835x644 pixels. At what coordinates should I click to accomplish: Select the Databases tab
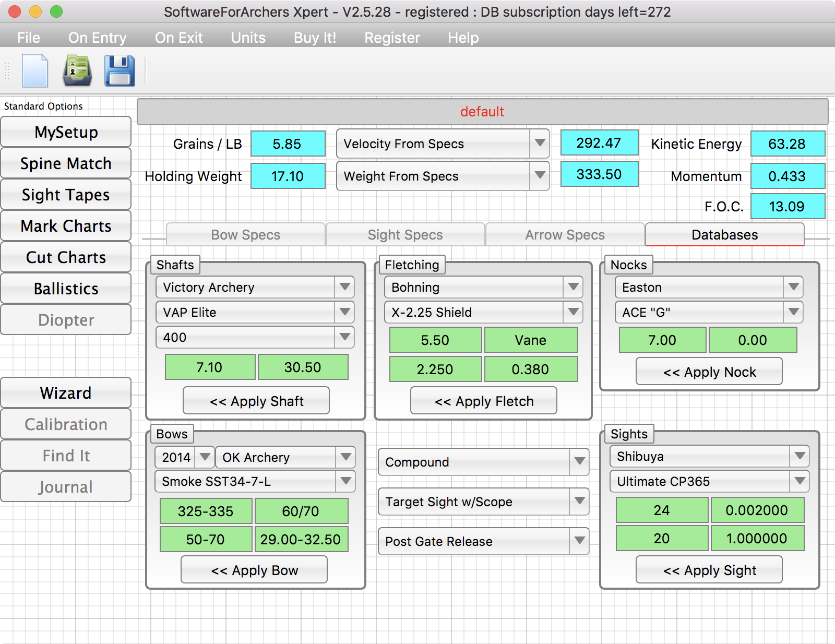pyautogui.click(x=724, y=235)
